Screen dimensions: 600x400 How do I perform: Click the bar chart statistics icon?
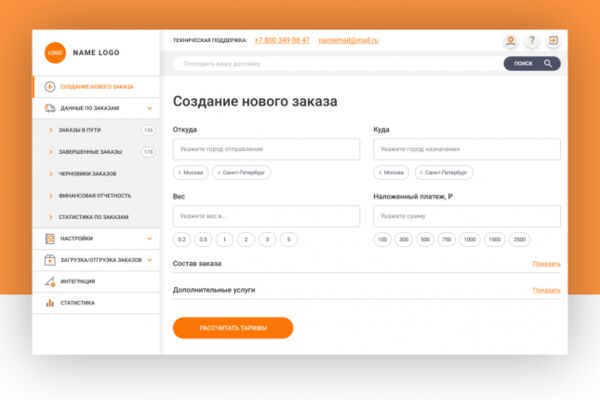click(50, 303)
